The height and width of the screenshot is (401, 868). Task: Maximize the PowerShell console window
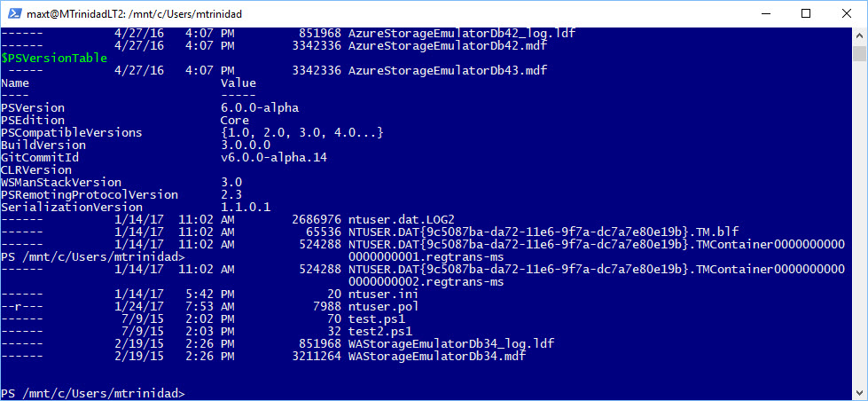pyautogui.click(x=806, y=14)
